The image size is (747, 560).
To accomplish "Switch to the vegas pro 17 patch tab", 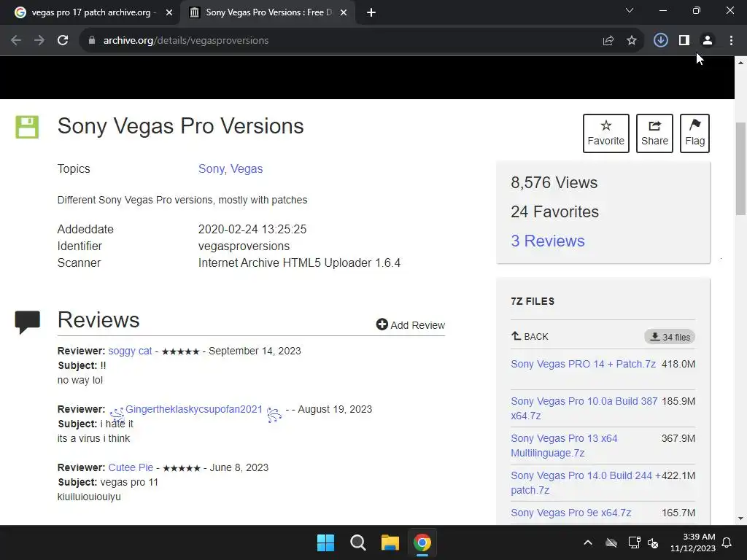I will point(90,12).
